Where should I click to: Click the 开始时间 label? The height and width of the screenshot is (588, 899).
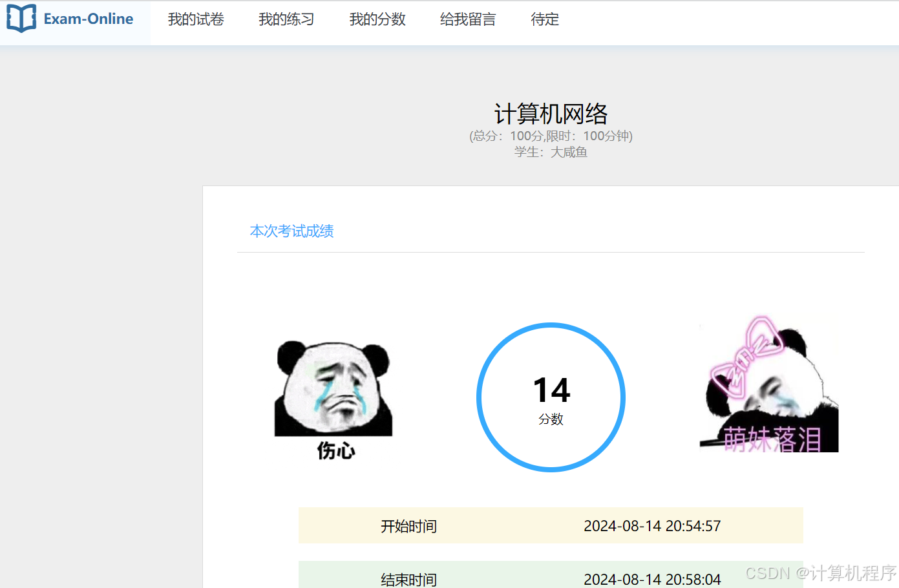(x=408, y=526)
